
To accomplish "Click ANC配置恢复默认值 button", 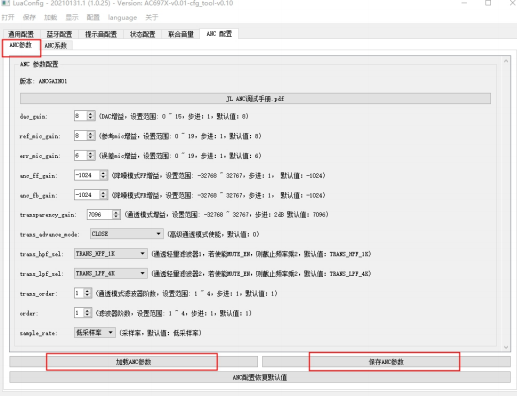I will click(x=260, y=377).
